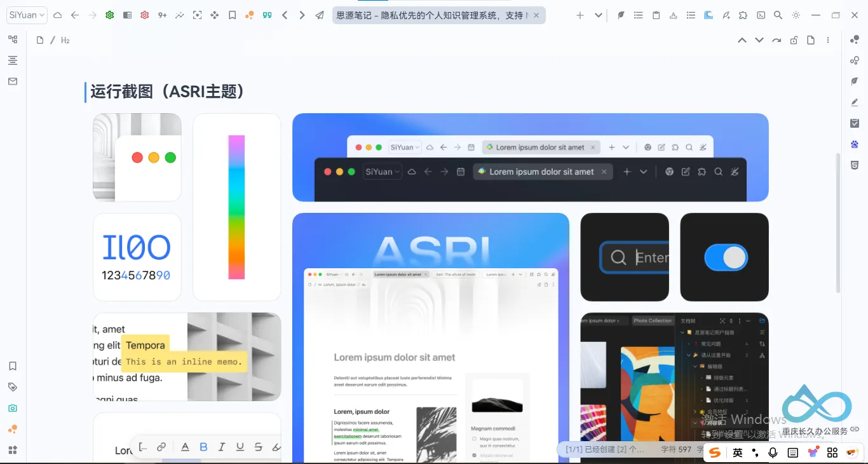Click the red gear icon
Viewport: 868px width, 464px height.
(145, 15)
